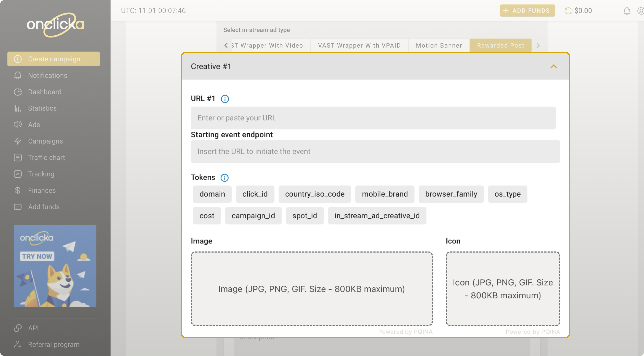The height and width of the screenshot is (356, 644).
Task: Focus the Enter or paste your URL field
Action: 373,118
